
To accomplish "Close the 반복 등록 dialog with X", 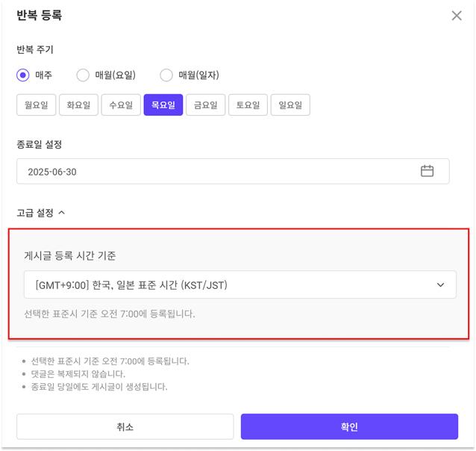I will click(457, 16).
